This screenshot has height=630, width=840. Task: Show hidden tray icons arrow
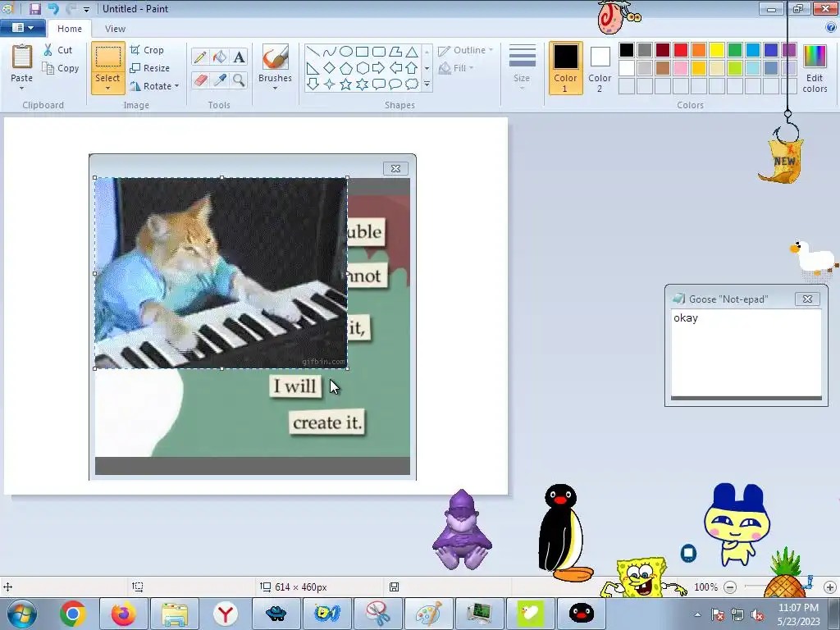pyautogui.click(x=697, y=614)
